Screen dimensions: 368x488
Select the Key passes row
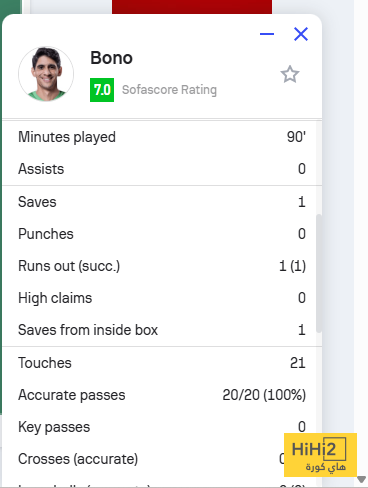pyautogui.click(x=162, y=427)
